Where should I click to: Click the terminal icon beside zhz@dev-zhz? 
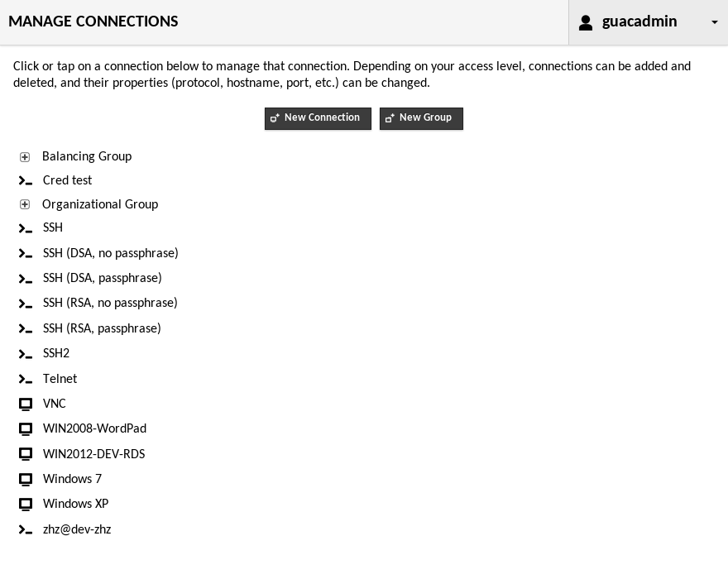(26, 530)
